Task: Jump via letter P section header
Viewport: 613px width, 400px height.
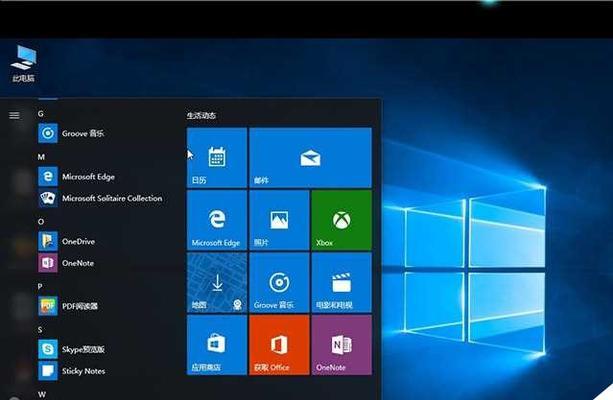Action: click(x=40, y=287)
